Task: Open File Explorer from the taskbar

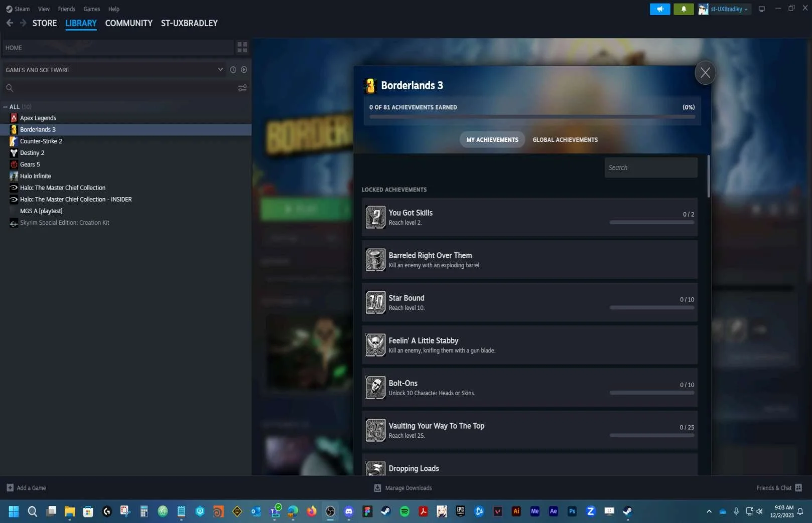Action: (x=70, y=511)
